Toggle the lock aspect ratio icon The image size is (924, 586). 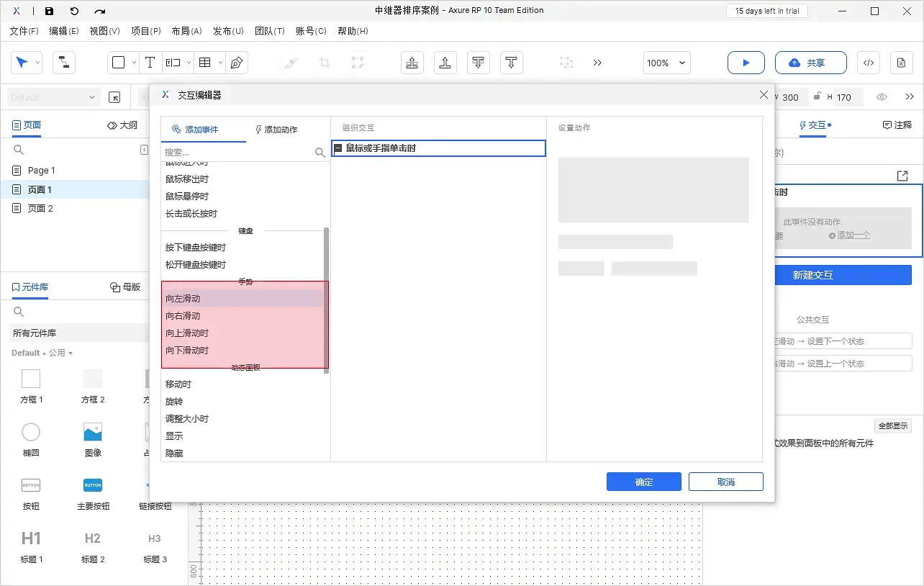click(817, 96)
